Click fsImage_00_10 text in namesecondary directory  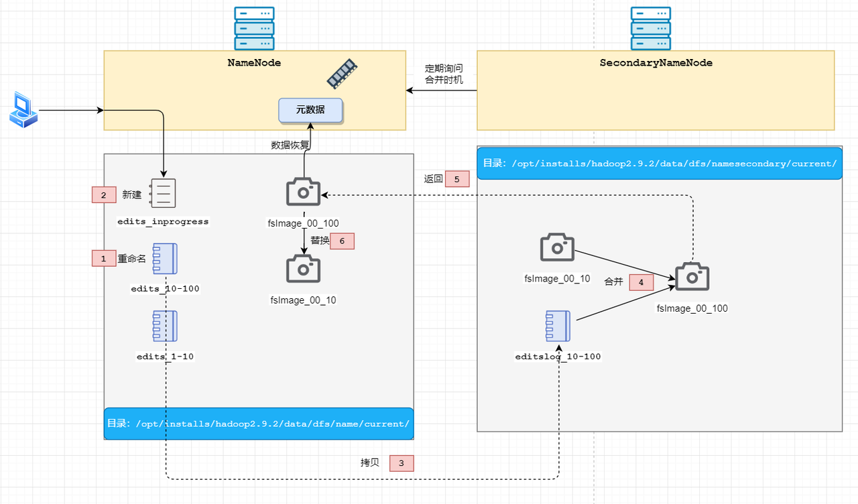pyautogui.click(x=557, y=278)
